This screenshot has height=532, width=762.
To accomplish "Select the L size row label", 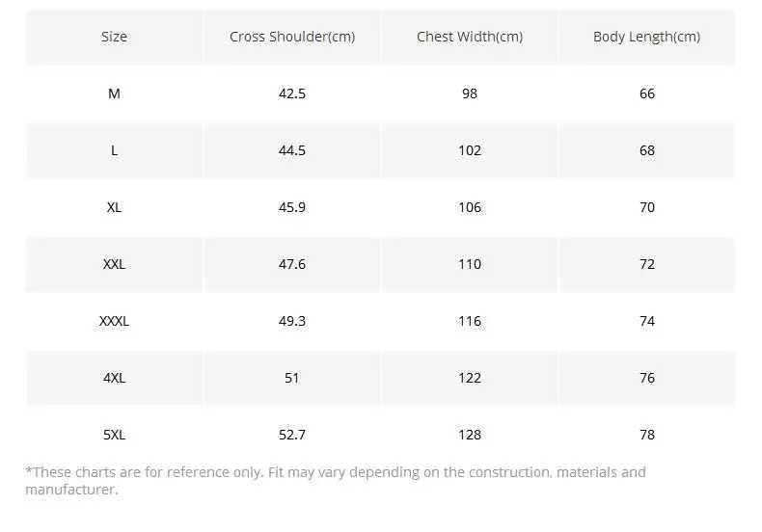I will coord(114,150).
